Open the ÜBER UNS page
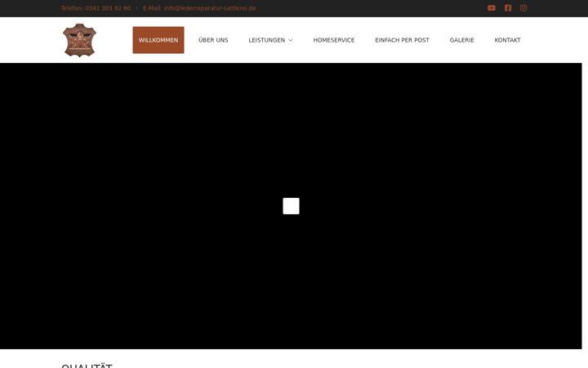Image resolution: width=588 pixels, height=368 pixels. coord(213,40)
